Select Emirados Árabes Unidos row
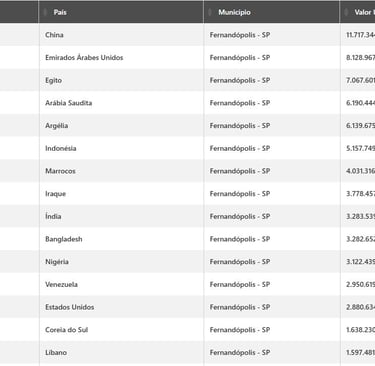The width and height of the screenshot is (375, 366). pyautogui.click(x=187, y=57)
